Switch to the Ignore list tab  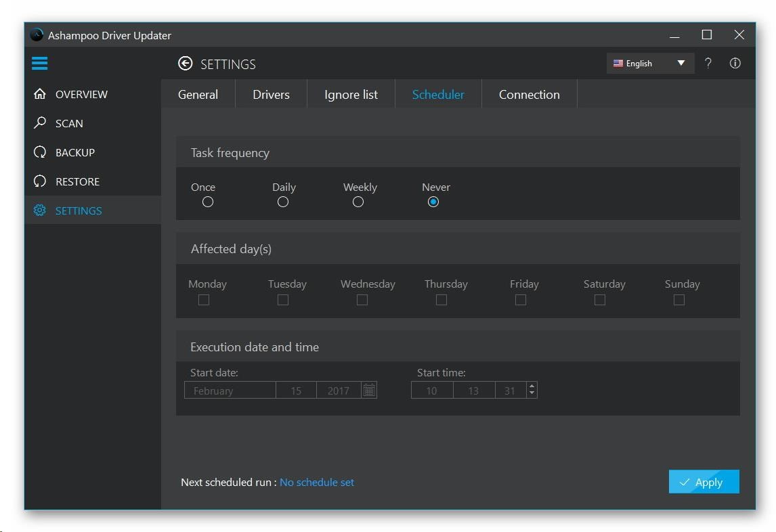click(351, 95)
